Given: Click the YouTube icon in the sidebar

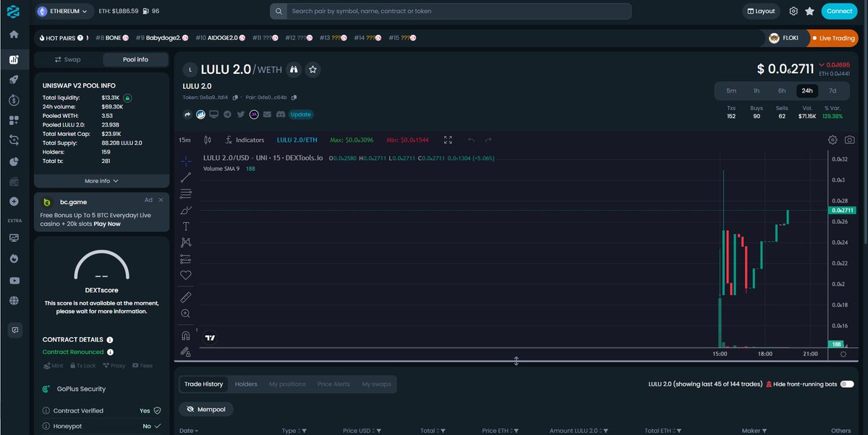Looking at the screenshot, I should pyautogui.click(x=14, y=280).
